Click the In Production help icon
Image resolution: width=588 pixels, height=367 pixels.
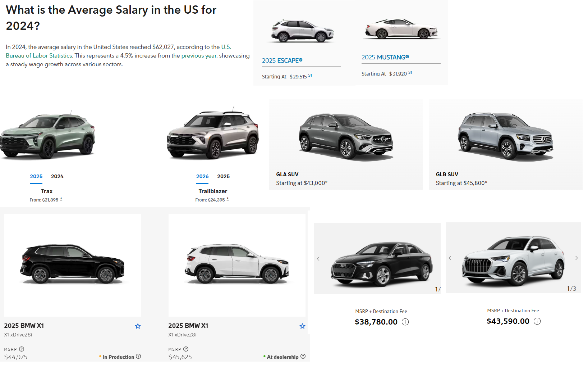coord(138,356)
